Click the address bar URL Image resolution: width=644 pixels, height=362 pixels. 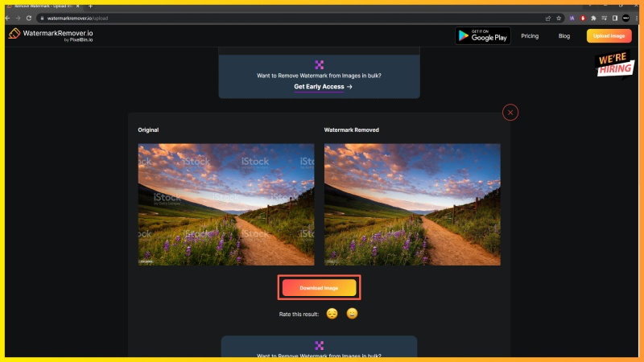[x=77, y=18]
